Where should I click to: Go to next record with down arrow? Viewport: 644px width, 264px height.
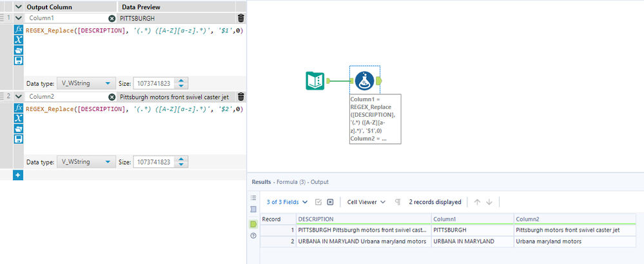[489, 202]
